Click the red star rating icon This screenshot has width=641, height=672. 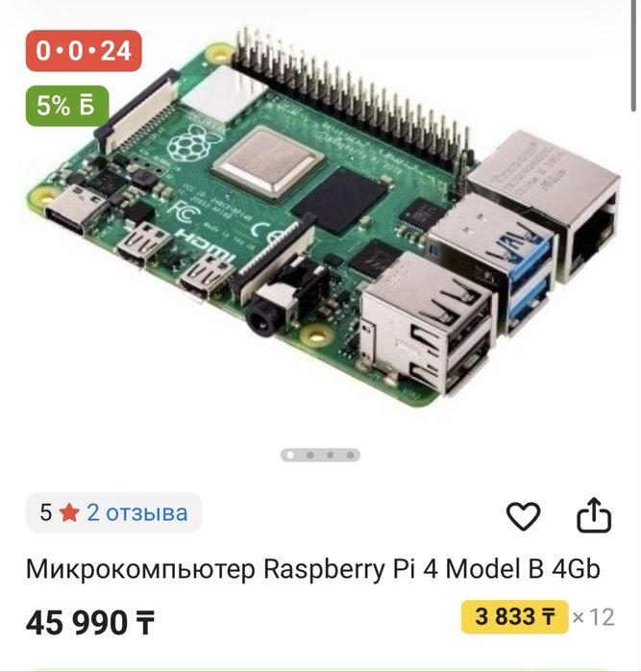tap(69, 513)
